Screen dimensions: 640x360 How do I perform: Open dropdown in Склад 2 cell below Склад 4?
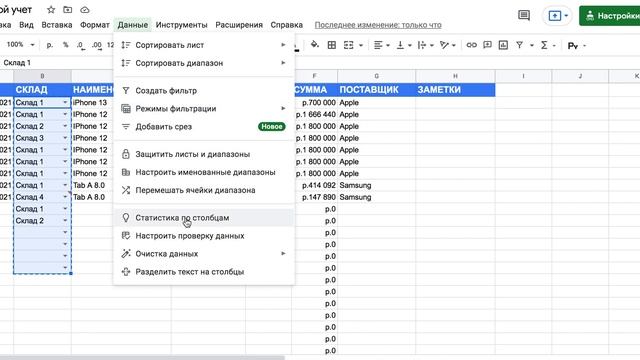65,220
